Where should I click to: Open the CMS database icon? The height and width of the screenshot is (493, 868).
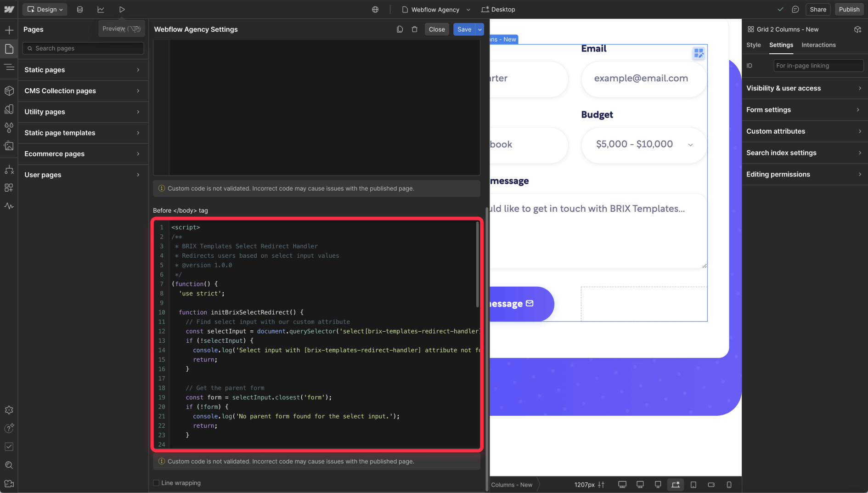[x=80, y=9]
